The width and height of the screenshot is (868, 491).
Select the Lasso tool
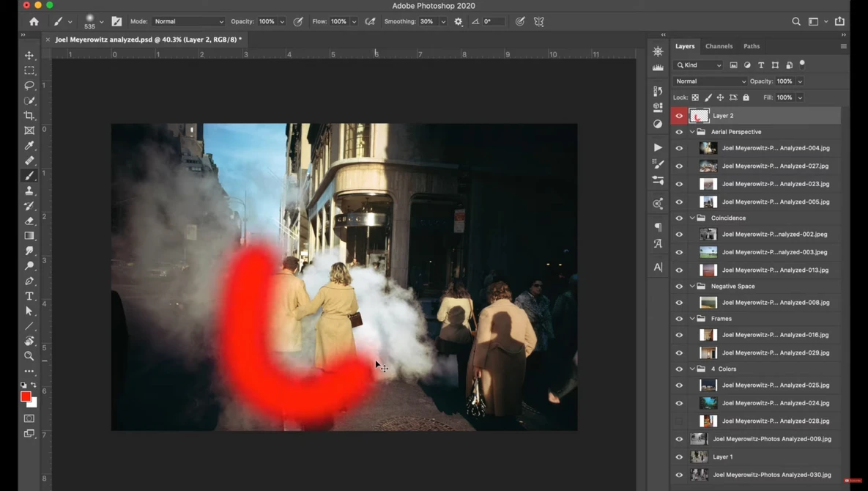click(29, 85)
